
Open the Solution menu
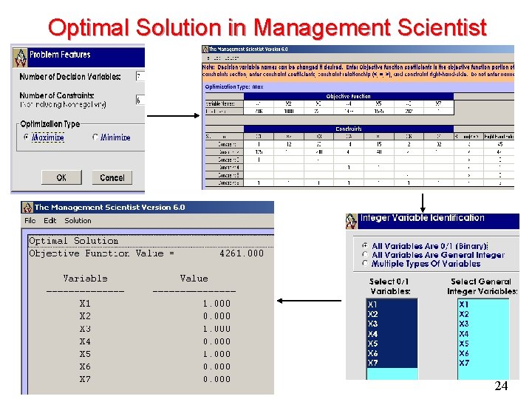pyautogui.click(x=78, y=220)
